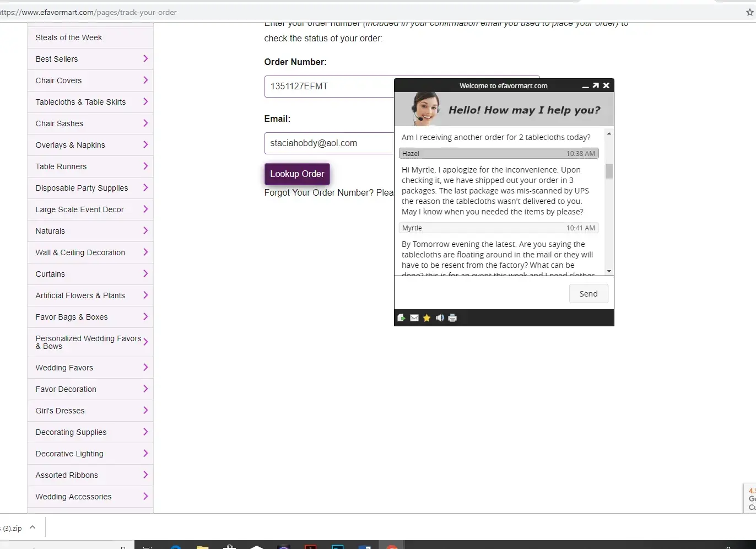Mute chat sounds with the speaker icon

click(440, 318)
